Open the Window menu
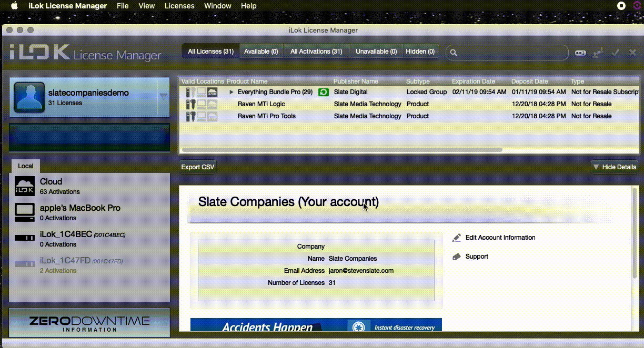The height and width of the screenshot is (348, 644). pos(217,6)
